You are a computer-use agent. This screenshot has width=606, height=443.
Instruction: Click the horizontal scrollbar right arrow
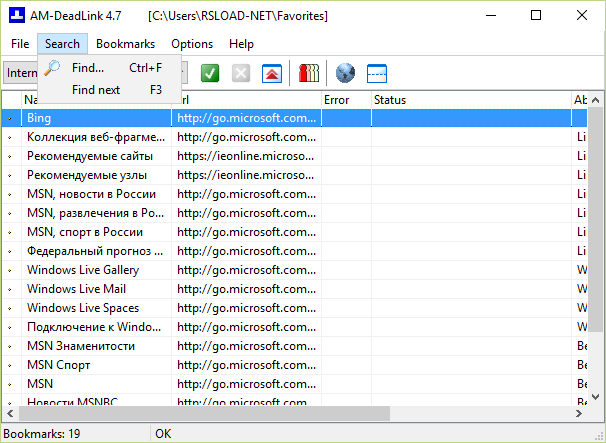pyautogui.click(x=579, y=414)
